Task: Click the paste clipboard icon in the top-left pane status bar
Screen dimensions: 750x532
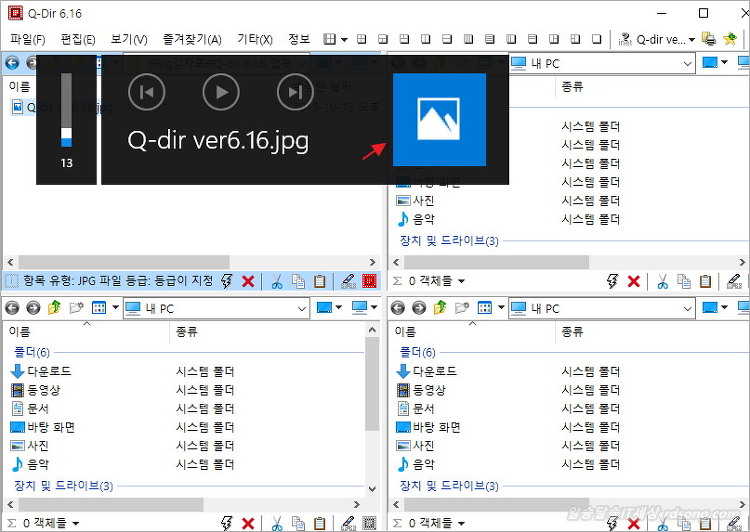Action: [320, 281]
